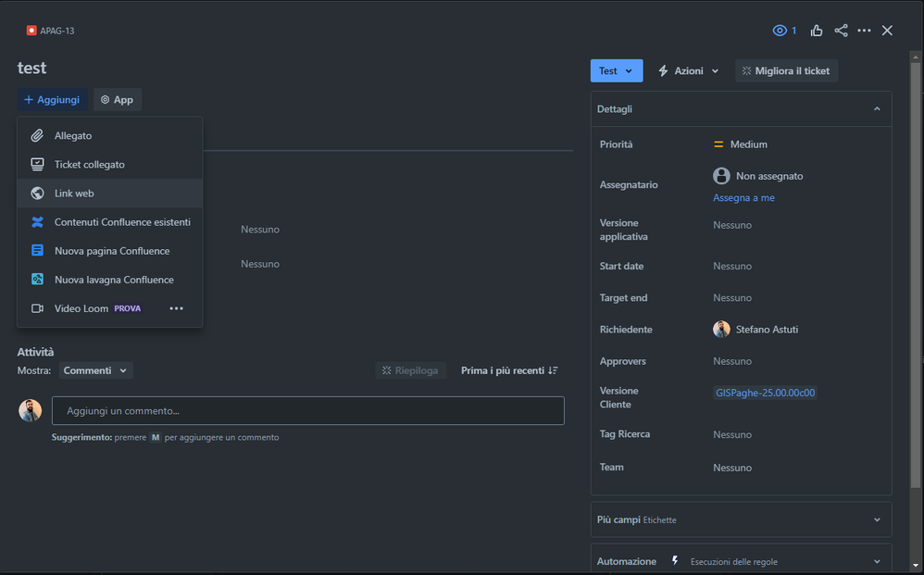This screenshot has width=924, height=575.
Task: Click Stefano Astuti's avatar
Action: click(x=721, y=329)
